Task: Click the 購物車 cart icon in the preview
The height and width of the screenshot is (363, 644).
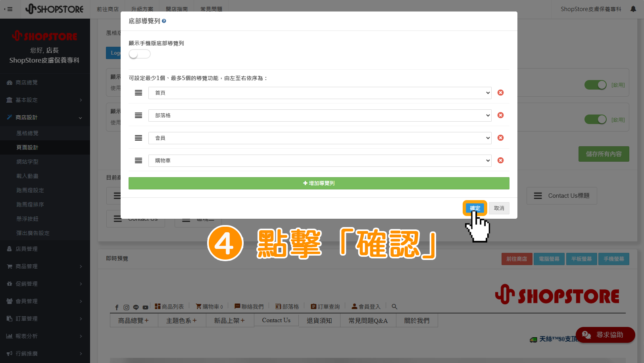Action: coord(198,306)
